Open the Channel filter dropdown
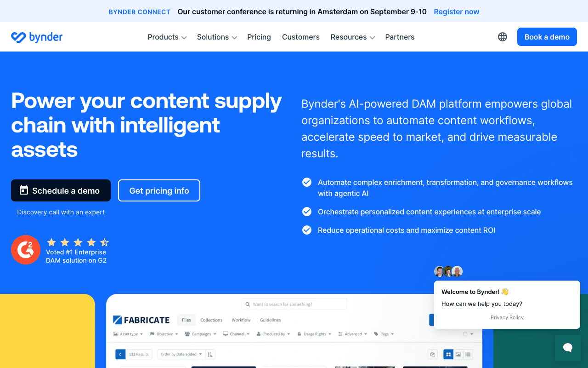 [236, 334]
